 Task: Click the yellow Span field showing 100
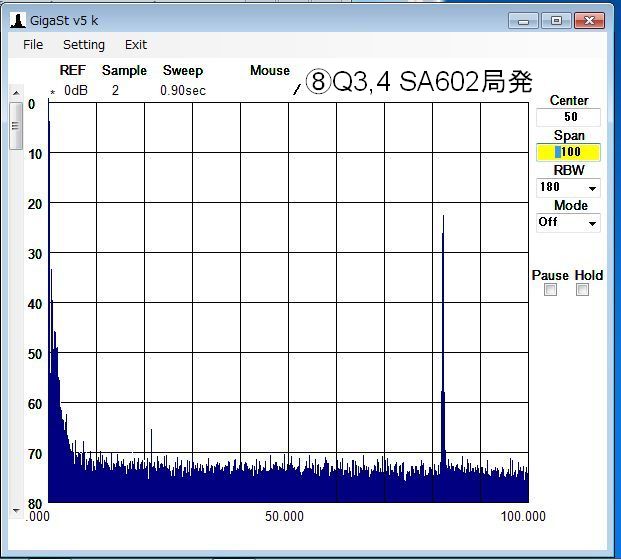[568, 152]
